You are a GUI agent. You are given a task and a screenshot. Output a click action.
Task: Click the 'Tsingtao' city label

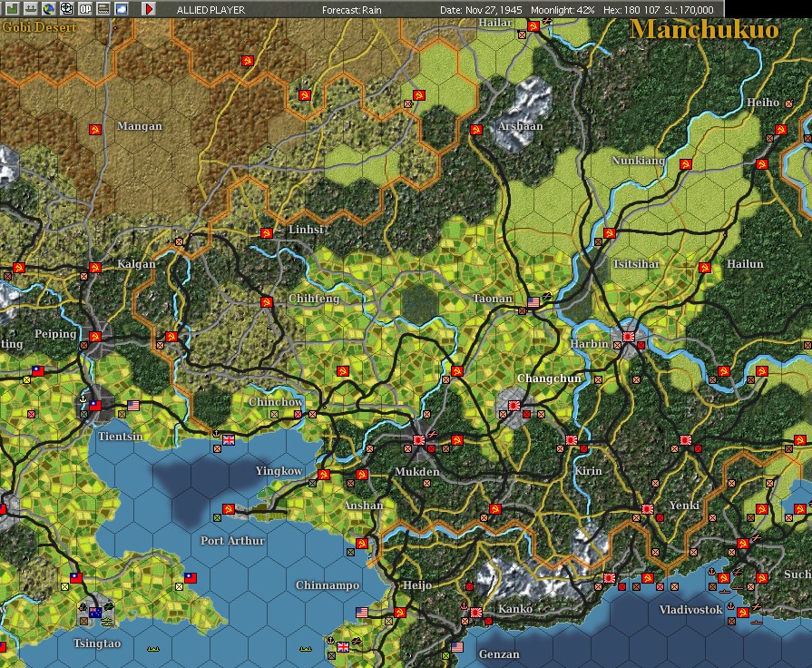[97, 643]
